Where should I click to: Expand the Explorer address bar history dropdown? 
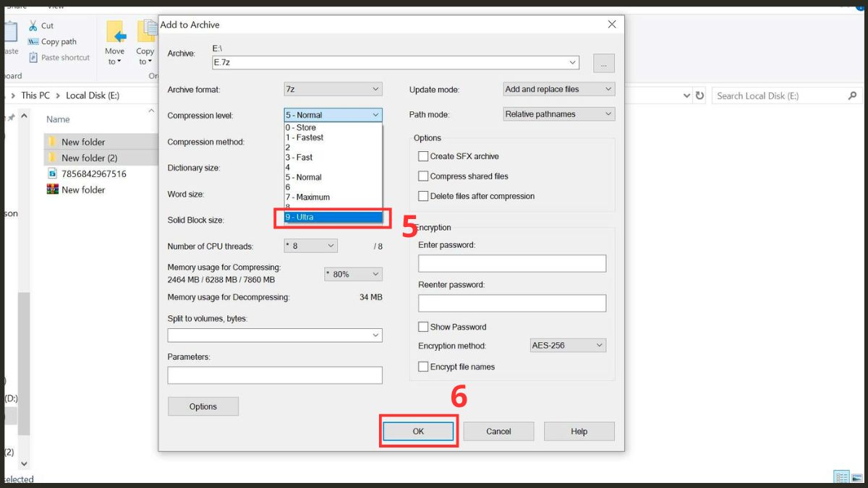686,95
